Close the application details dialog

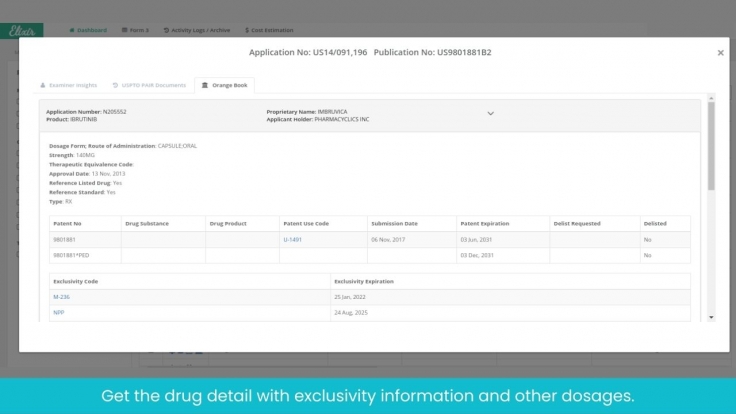click(720, 53)
